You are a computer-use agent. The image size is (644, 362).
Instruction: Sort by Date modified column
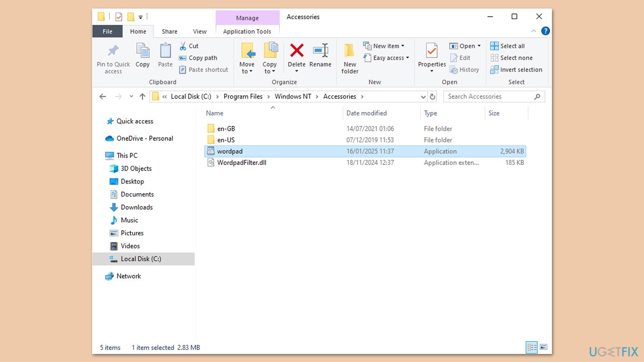(381, 113)
